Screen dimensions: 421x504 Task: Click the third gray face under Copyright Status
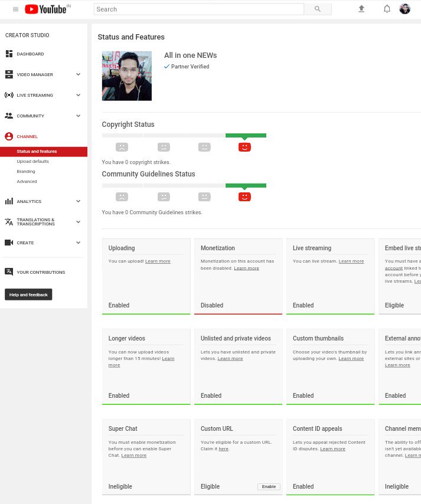point(204,147)
